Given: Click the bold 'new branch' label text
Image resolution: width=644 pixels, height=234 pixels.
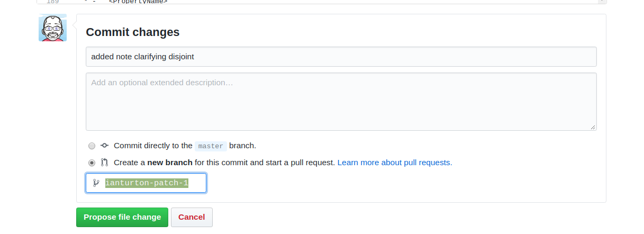Looking at the screenshot, I should point(170,163).
